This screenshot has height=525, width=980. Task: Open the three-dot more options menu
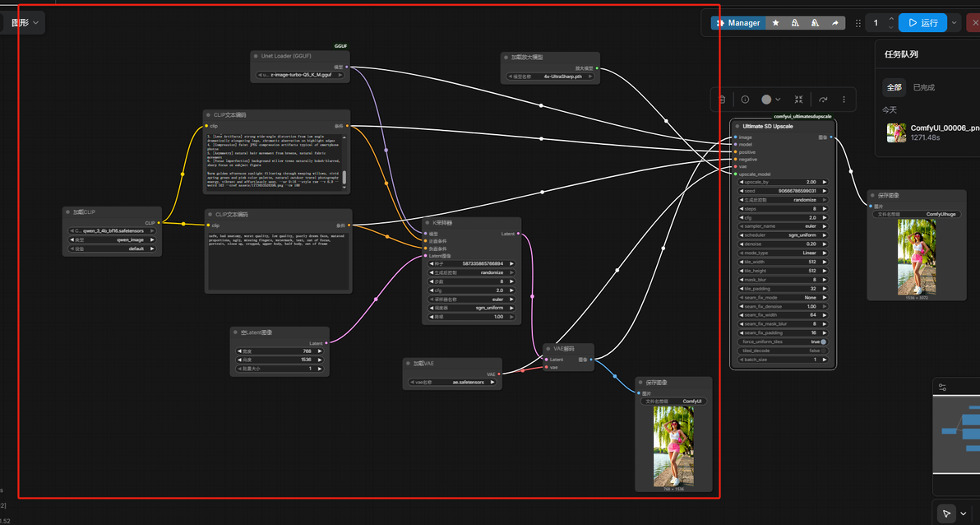(x=844, y=100)
